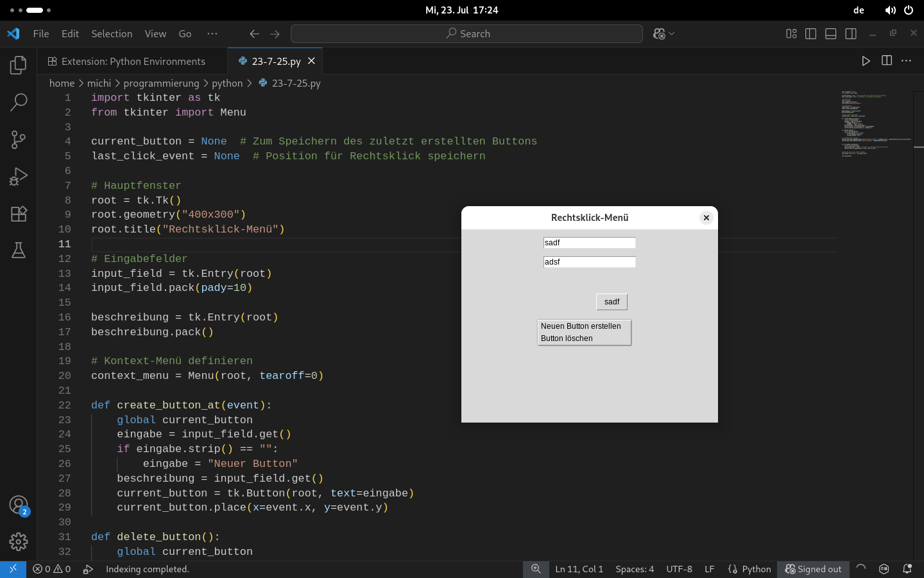The width and height of the screenshot is (924, 578).
Task: Toggle the Primary Side Bar visibility
Action: pyautogui.click(x=810, y=33)
